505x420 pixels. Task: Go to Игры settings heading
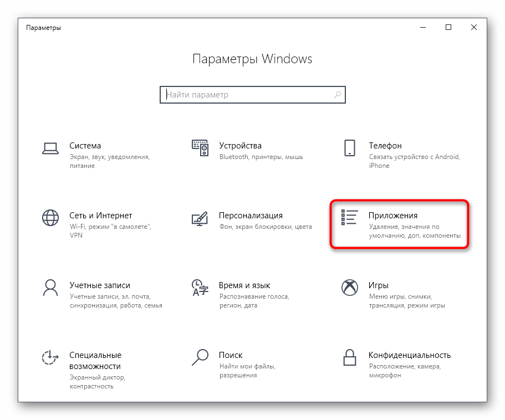click(x=379, y=285)
